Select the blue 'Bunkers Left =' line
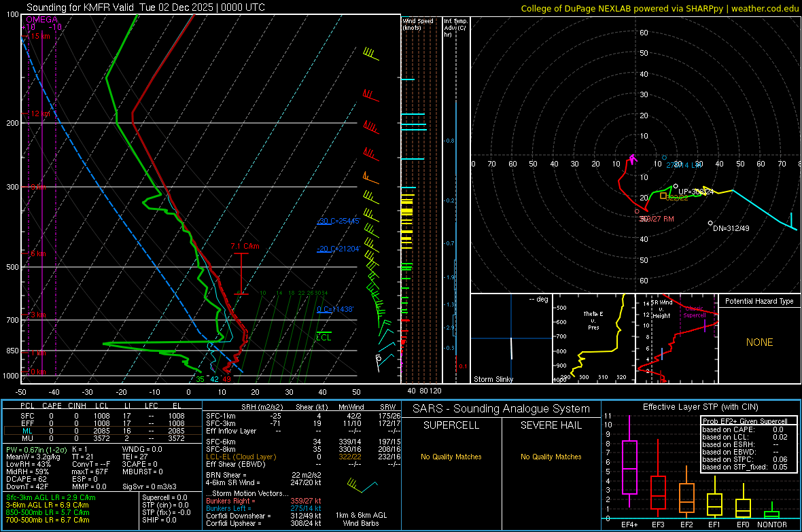The width and height of the screenshot is (802, 532). 264,508
